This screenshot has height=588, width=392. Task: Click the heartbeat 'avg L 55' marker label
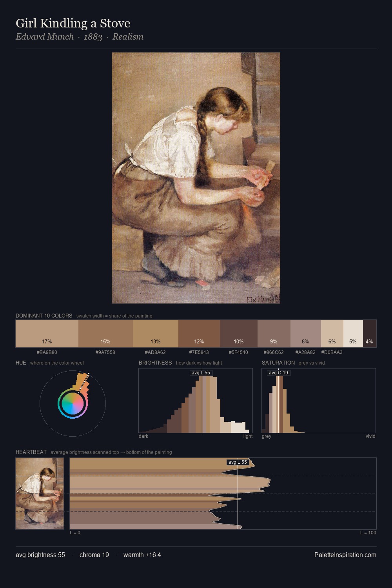[x=238, y=462]
